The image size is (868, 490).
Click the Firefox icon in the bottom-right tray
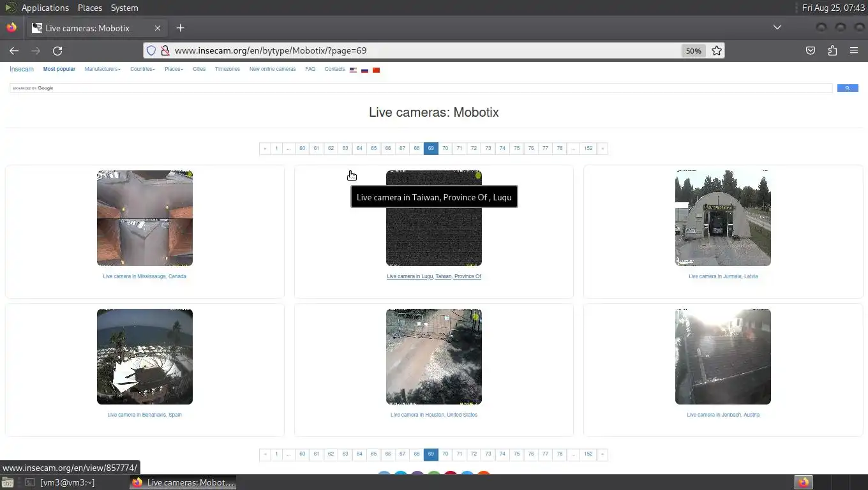pos(804,482)
